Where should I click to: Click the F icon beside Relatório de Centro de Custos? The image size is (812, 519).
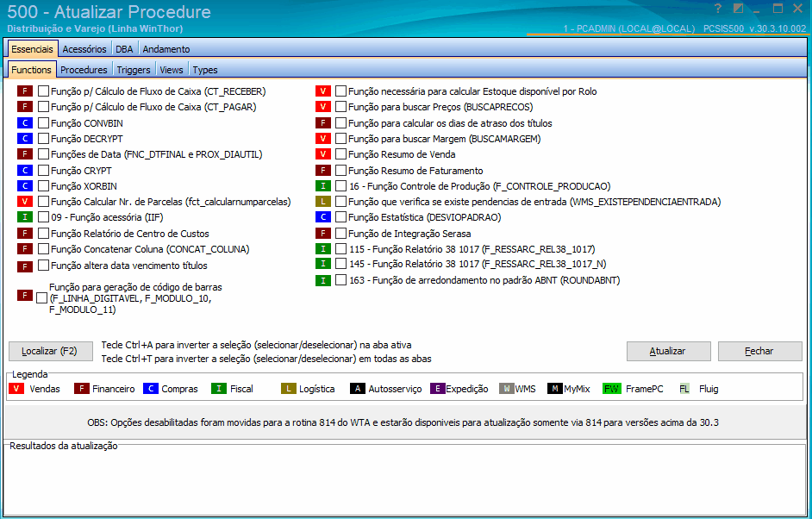[x=25, y=234]
